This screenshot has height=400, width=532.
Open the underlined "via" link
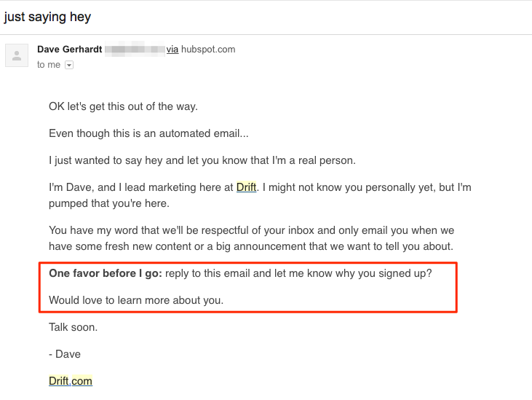172,50
